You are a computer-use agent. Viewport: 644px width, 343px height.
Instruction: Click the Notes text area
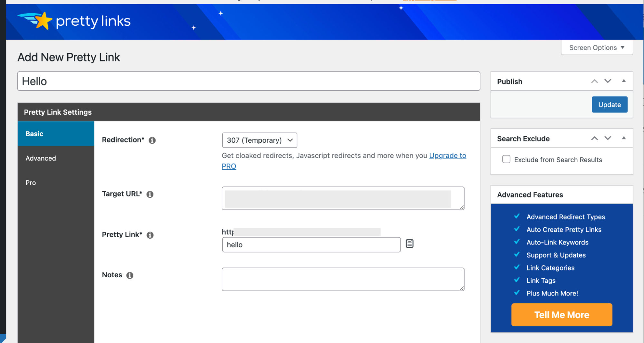(343, 279)
